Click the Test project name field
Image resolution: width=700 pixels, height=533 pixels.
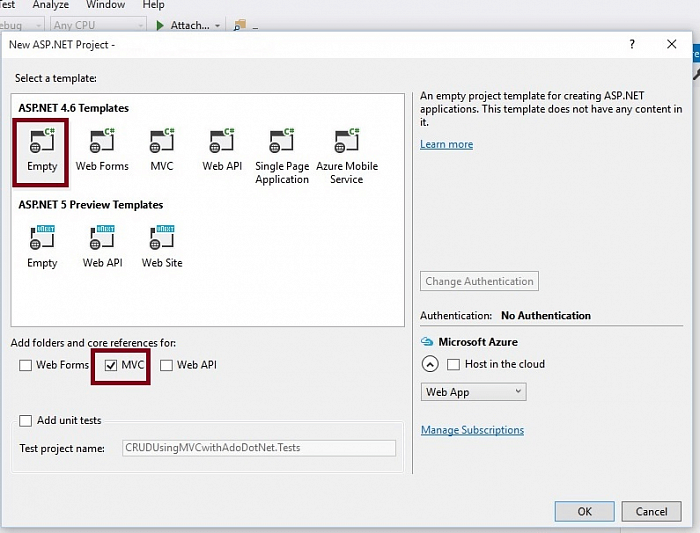pos(259,448)
